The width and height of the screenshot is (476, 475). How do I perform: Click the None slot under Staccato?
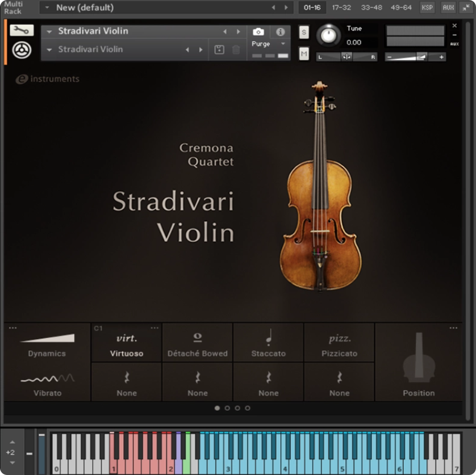pyautogui.click(x=268, y=382)
